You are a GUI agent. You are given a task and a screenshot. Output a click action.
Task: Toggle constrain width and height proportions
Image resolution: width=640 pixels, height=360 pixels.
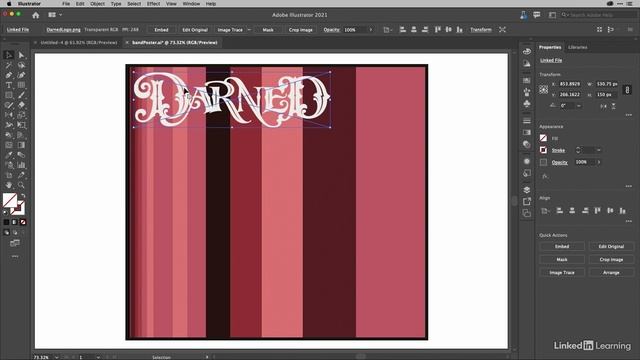tap(627, 90)
